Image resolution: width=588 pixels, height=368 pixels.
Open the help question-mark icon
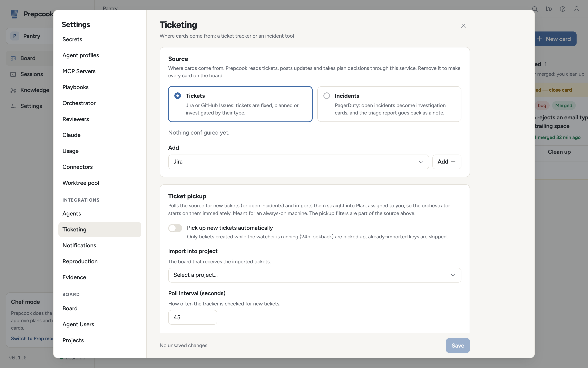562,9
